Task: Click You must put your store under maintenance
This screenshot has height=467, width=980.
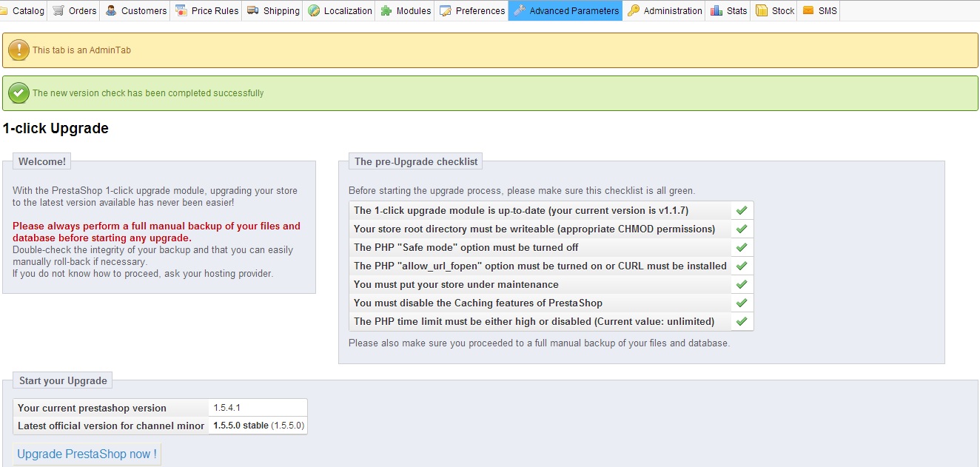Action: pyautogui.click(x=456, y=284)
